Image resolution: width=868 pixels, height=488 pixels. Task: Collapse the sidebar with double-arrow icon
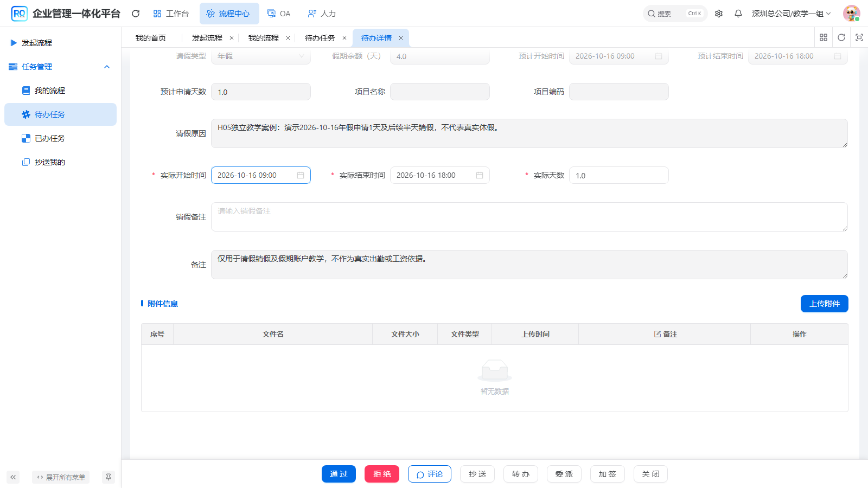pyautogui.click(x=13, y=477)
